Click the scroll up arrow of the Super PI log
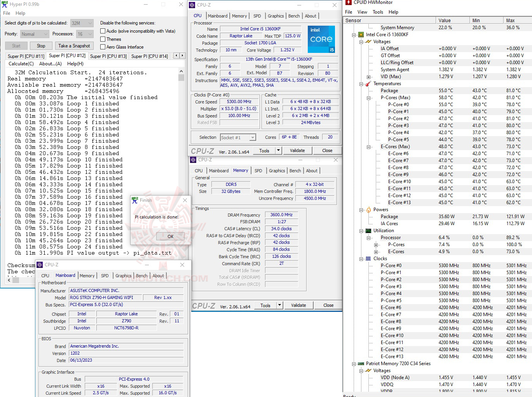Viewport: 532px width, 397px height. coord(181,72)
